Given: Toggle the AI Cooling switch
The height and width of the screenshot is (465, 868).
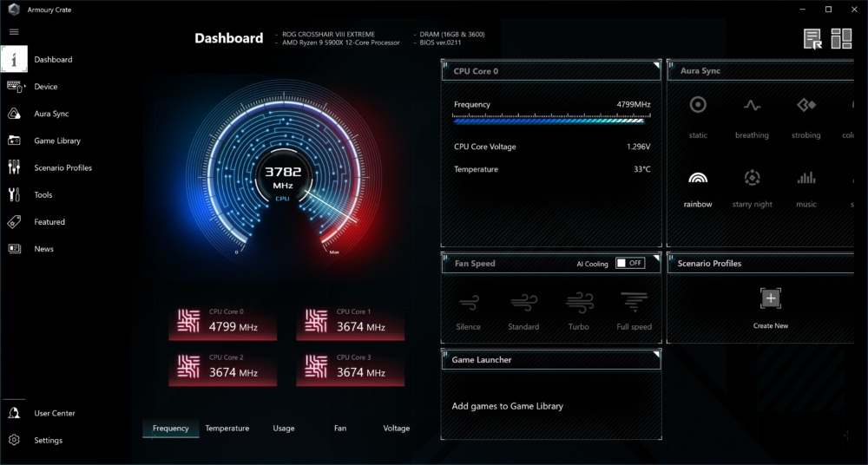Looking at the screenshot, I should (630, 263).
